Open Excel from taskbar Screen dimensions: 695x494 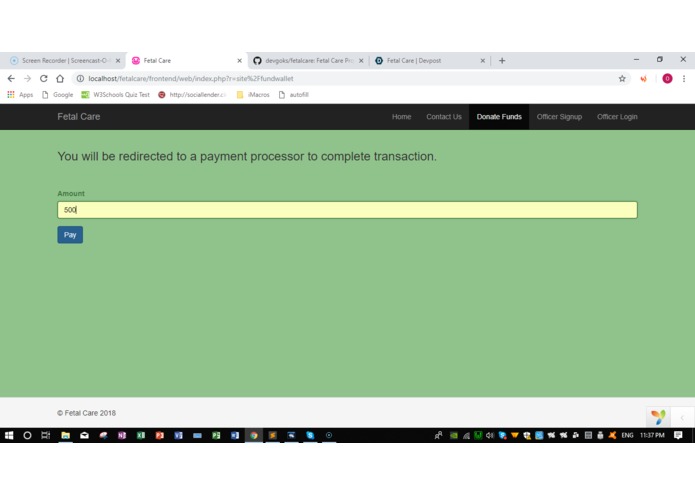coord(141,436)
